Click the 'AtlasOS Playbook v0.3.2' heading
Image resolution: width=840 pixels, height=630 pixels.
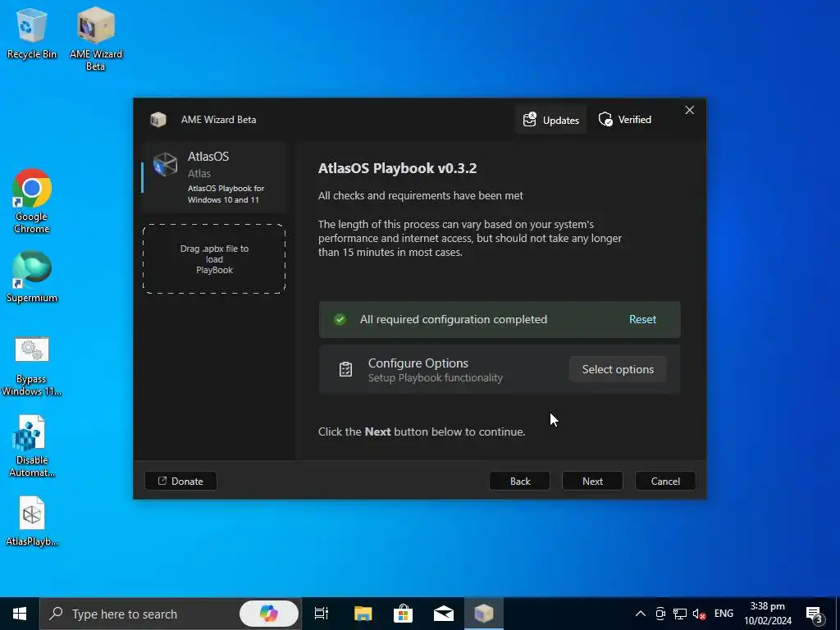[398, 168]
